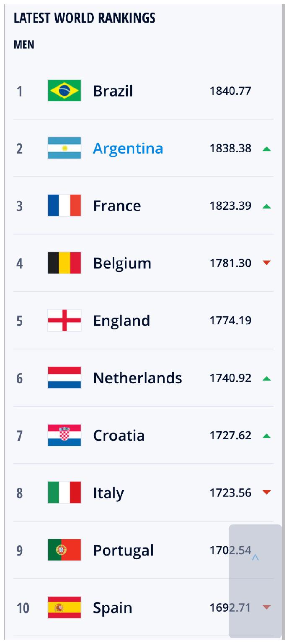The image size is (289, 644).
Task: Click the Italy flag icon
Action: point(65,493)
